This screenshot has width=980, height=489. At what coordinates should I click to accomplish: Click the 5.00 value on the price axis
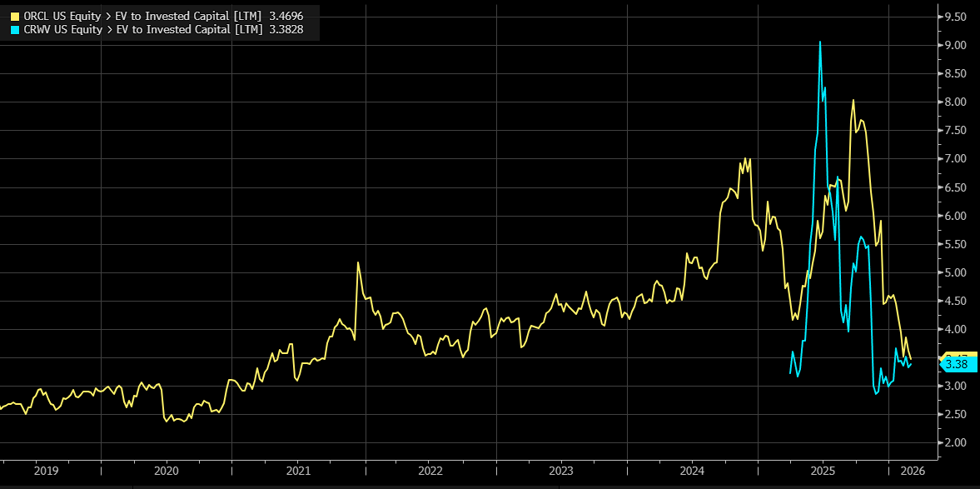point(957,272)
